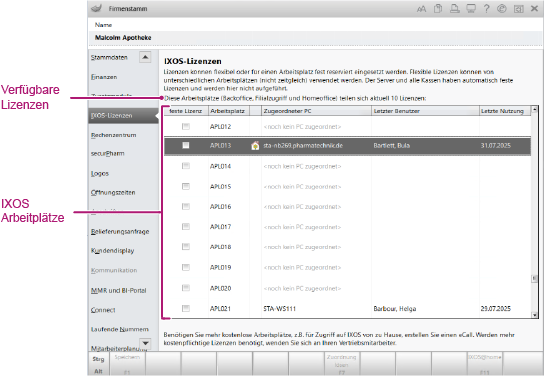Click the home icon in APL013 row

coord(255,146)
